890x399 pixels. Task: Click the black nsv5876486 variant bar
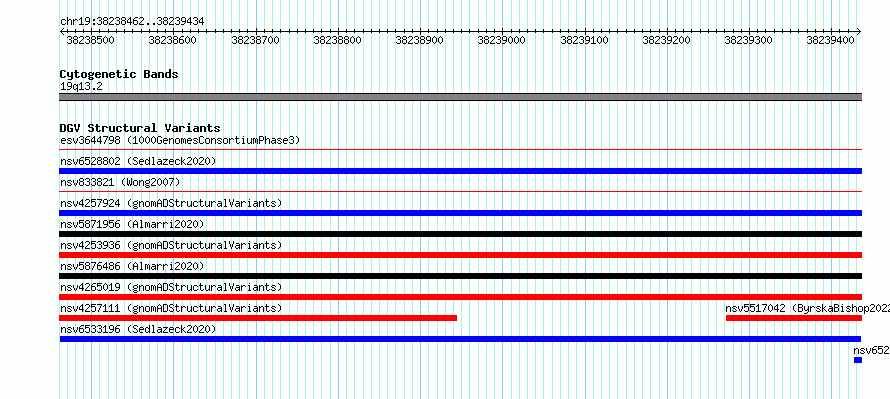(460, 276)
